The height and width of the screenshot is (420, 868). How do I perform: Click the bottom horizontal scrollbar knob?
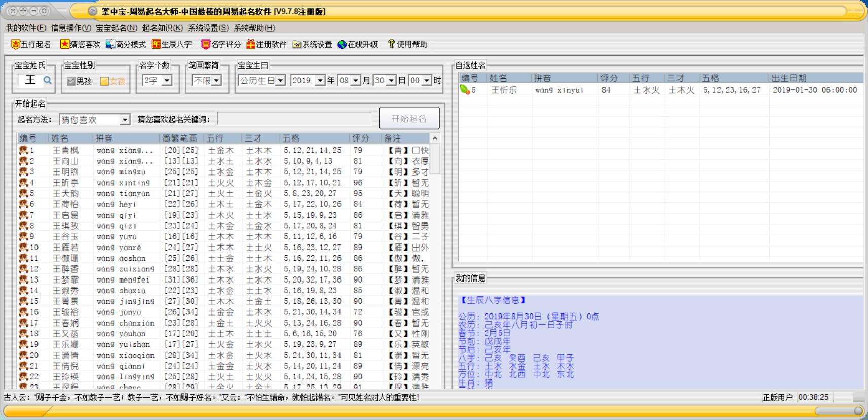(x=858, y=411)
